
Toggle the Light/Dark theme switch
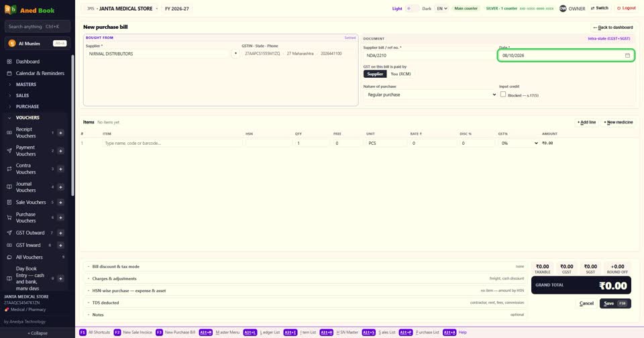pos(412,9)
